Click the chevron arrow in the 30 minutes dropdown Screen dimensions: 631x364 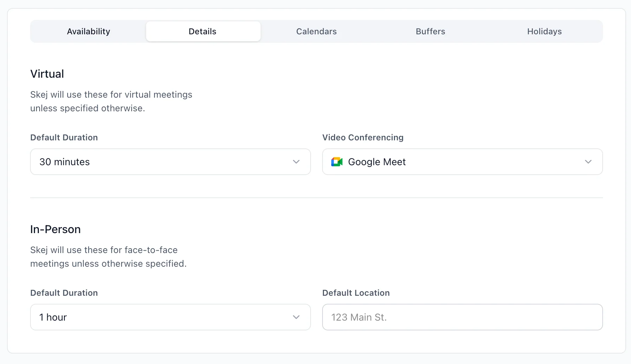(x=296, y=162)
